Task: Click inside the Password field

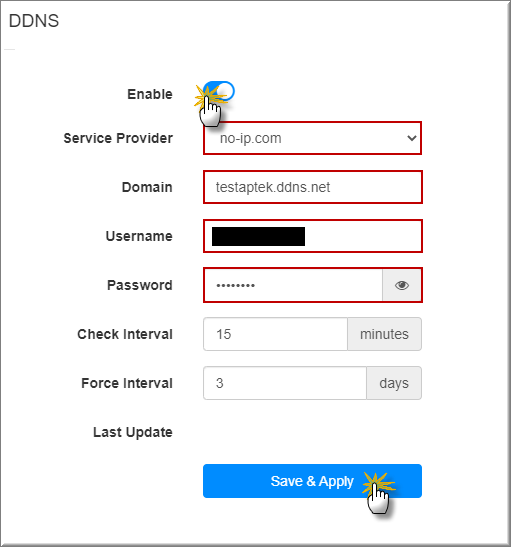Action: 293,285
